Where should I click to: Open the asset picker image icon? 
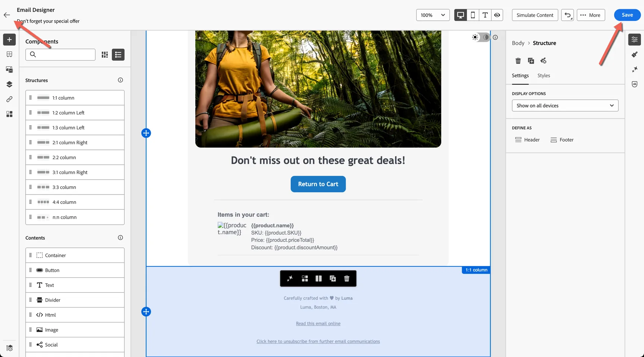pos(9,69)
